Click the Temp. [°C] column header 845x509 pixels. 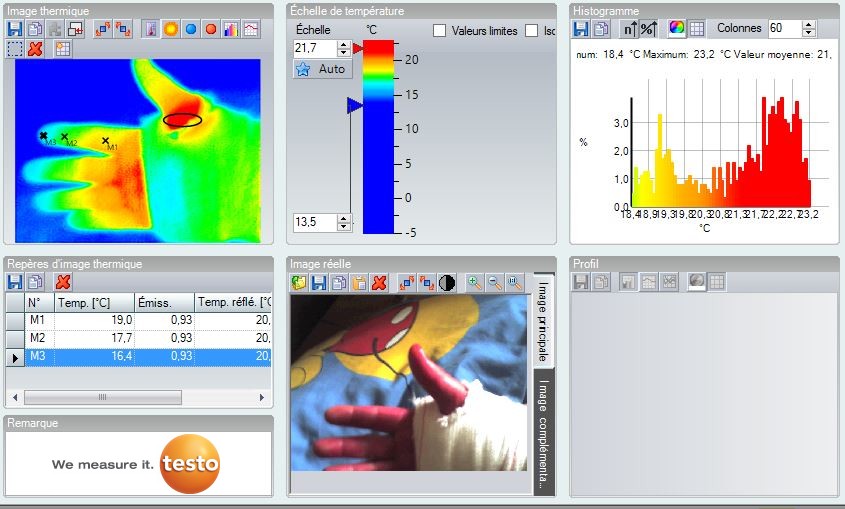(94, 303)
